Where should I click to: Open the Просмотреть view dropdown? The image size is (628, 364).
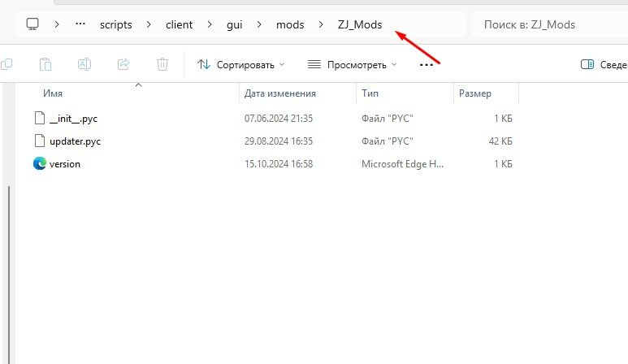[x=352, y=64]
